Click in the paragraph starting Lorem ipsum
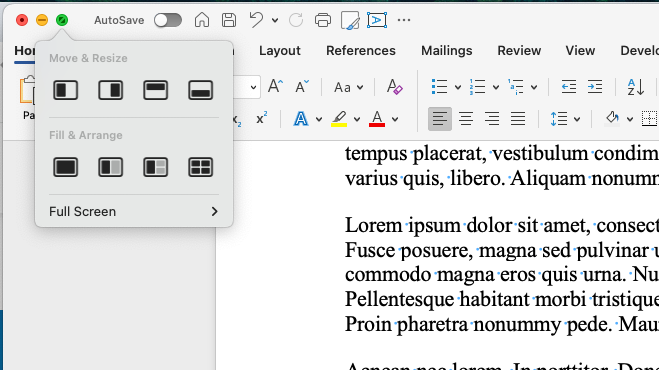Image resolution: width=659 pixels, height=370 pixels. pyautogui.click(x=502, y=275)
